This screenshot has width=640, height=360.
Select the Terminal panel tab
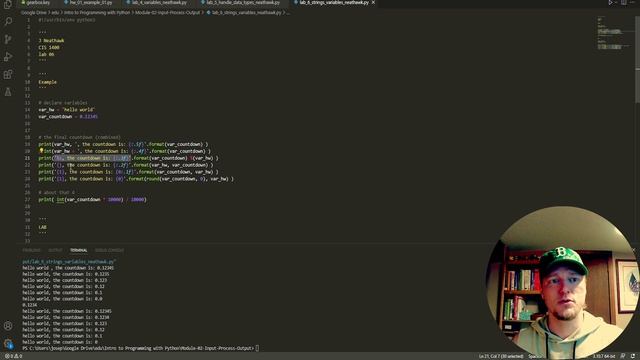click(79, 250)
